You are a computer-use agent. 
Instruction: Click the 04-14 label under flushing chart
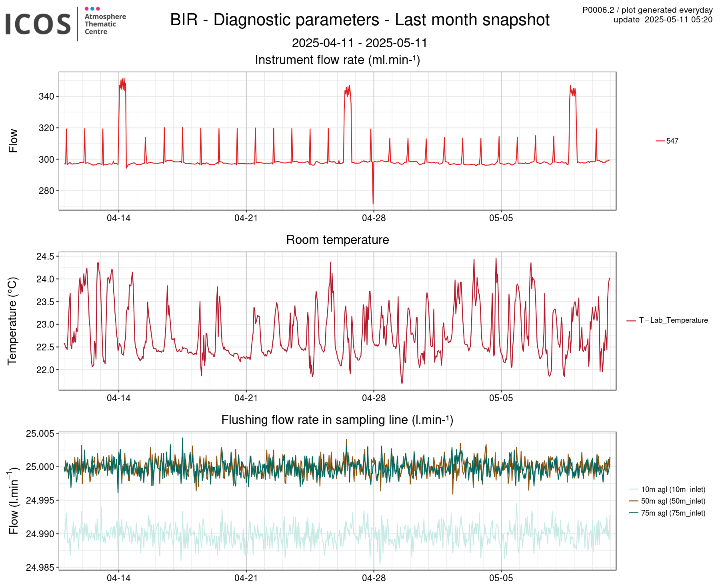(118, 578)
